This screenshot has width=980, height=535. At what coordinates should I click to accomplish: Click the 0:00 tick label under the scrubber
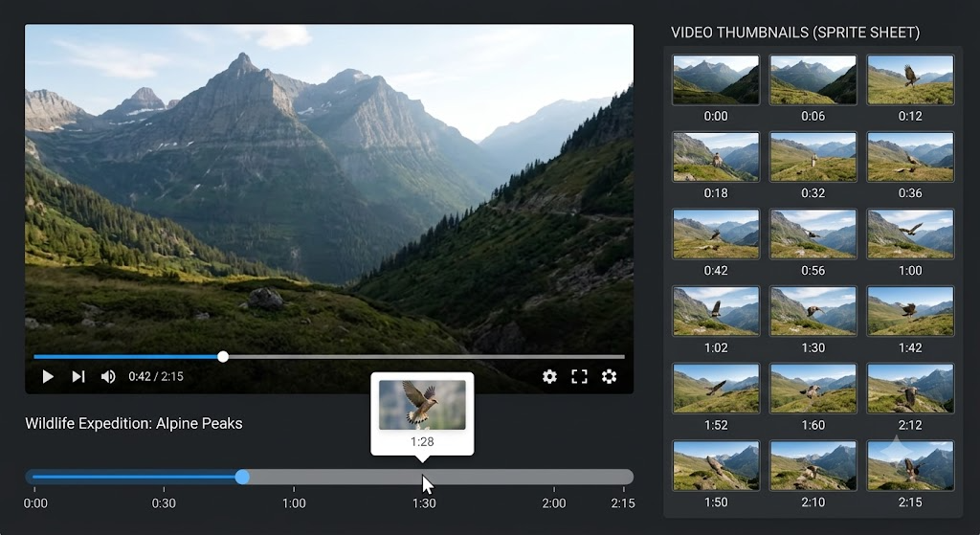click(35, 503)
